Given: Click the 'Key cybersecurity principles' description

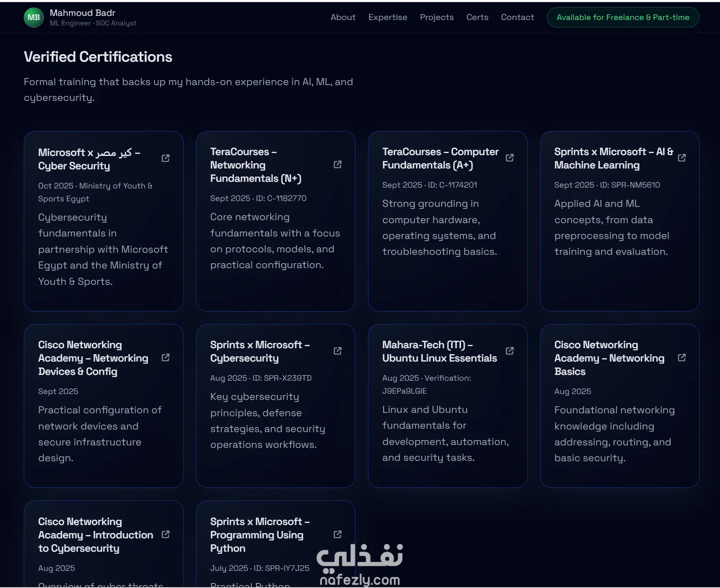Looking at the screenshot, I should 267,421.
